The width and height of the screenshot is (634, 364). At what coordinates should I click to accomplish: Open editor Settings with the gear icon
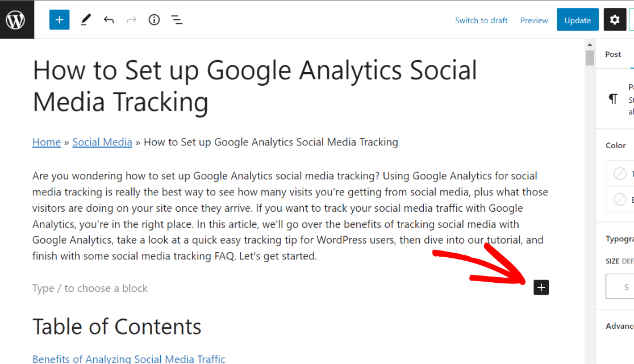(x=615, y=19)
